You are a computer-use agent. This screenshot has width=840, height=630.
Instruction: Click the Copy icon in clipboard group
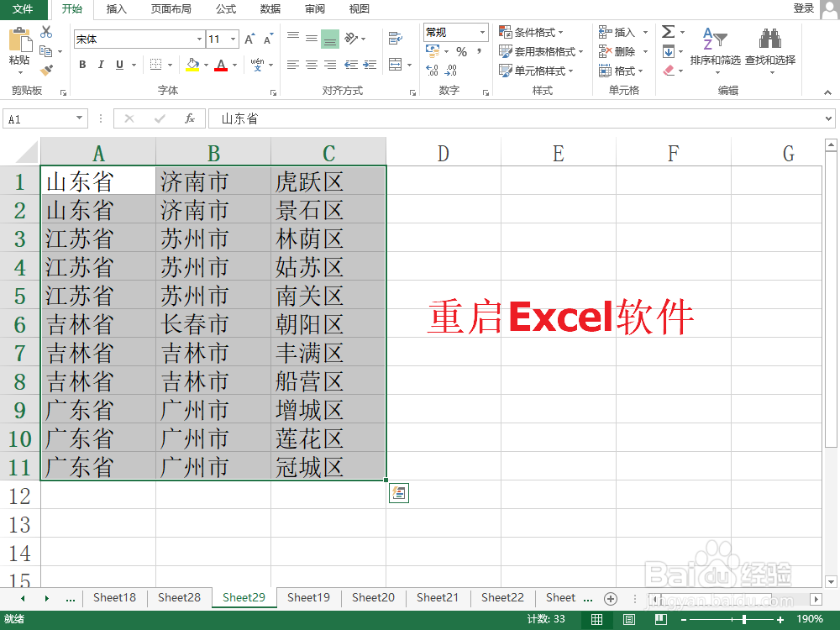point(46,51)
